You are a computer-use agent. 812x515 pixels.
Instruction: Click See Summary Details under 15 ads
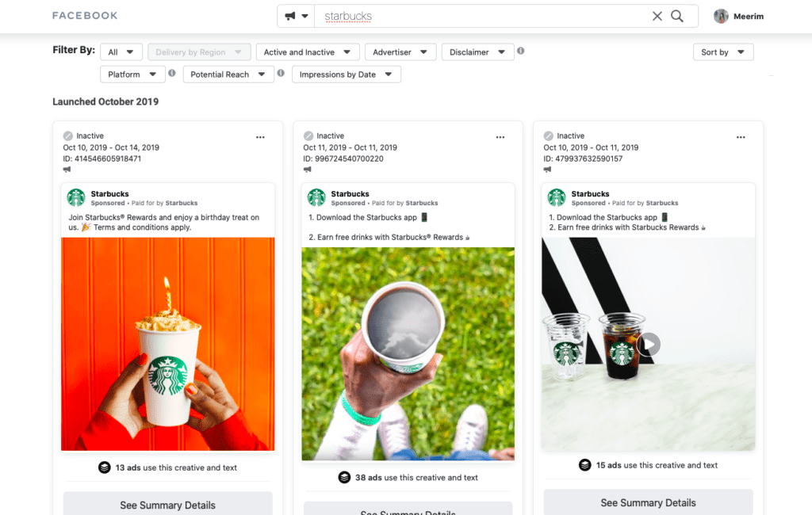pyautogui.click(x=649, y=502)
